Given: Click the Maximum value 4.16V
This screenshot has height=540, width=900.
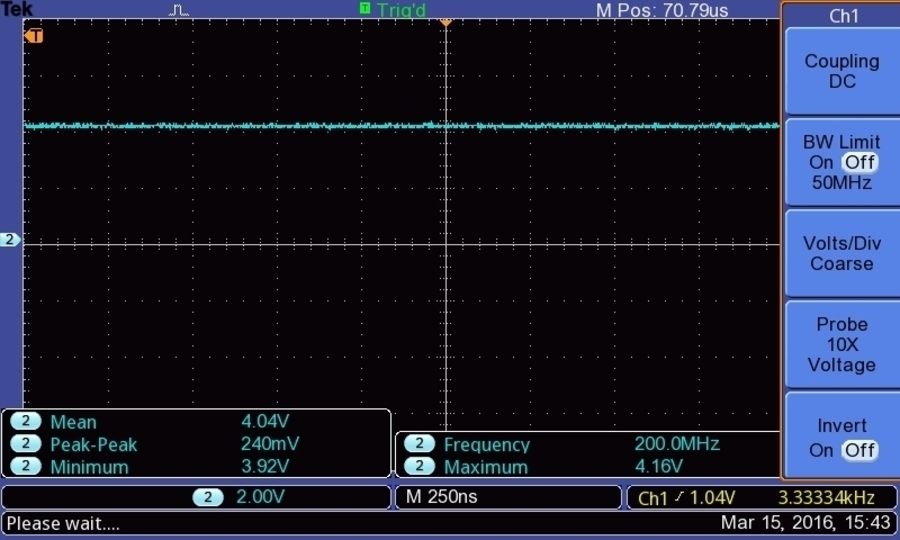Looking at the screenshot, I should point(658,466).
